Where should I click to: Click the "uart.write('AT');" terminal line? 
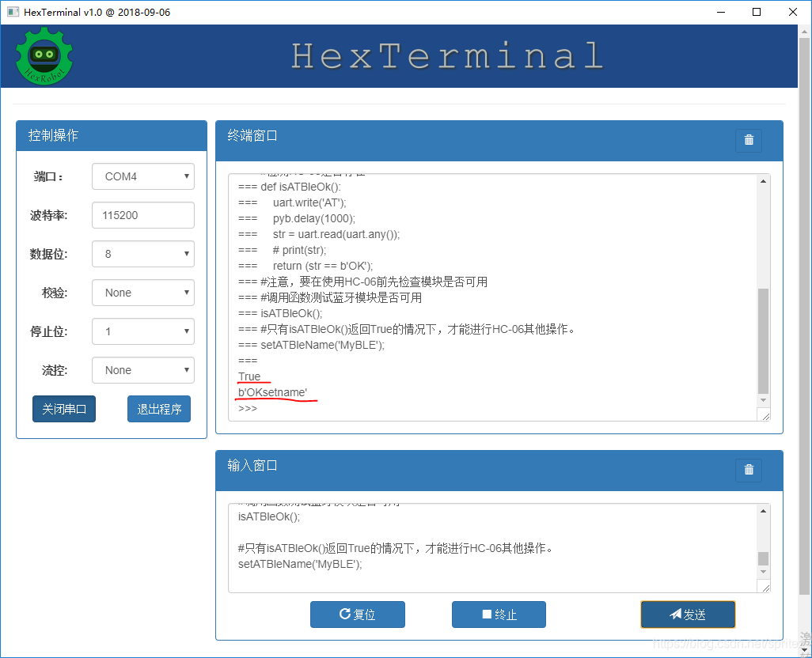tap(309, 202)
